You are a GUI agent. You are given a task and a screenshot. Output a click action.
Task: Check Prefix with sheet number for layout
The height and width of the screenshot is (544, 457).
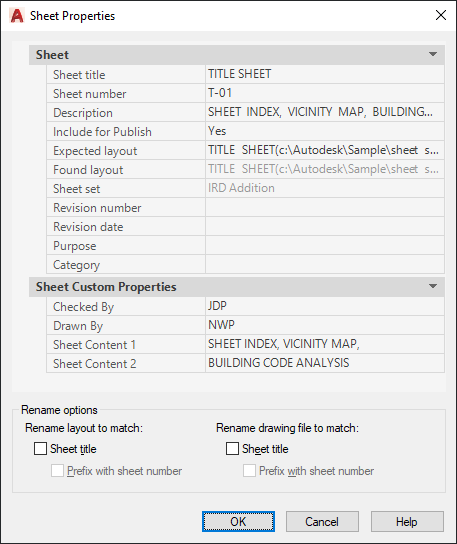(x=58, y=471)
